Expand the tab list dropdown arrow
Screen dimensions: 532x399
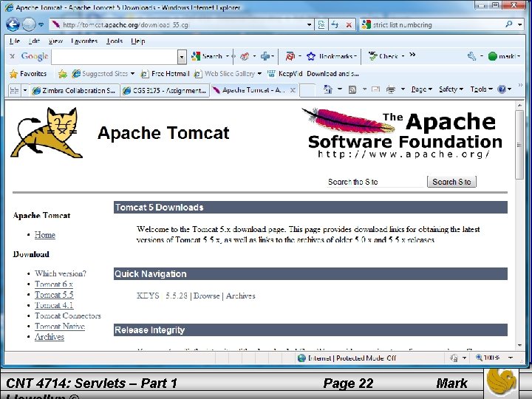click(25, 91)
